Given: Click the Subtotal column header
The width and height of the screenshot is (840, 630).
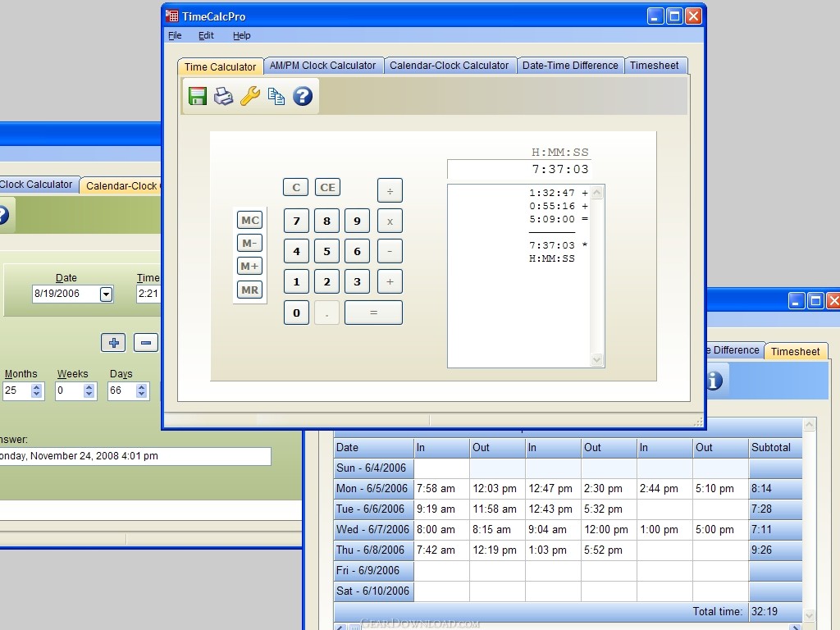Looking at the screenshot, I should 775,448.
